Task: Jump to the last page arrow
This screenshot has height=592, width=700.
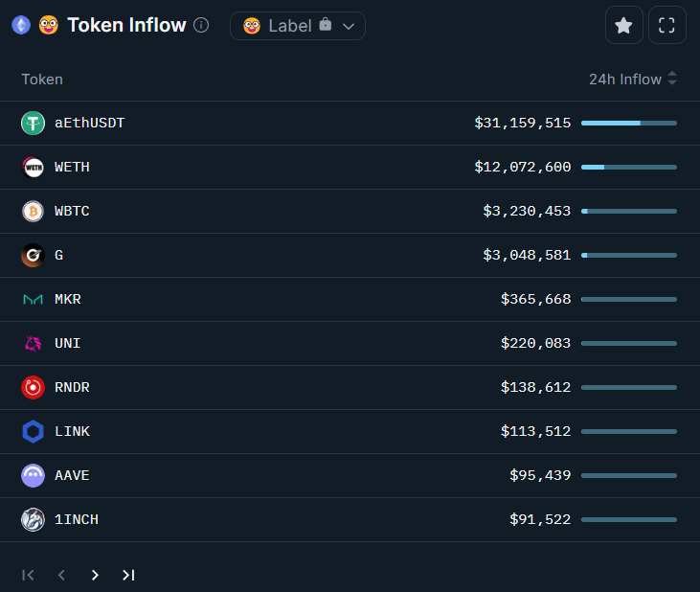Action: coord(128,575)
